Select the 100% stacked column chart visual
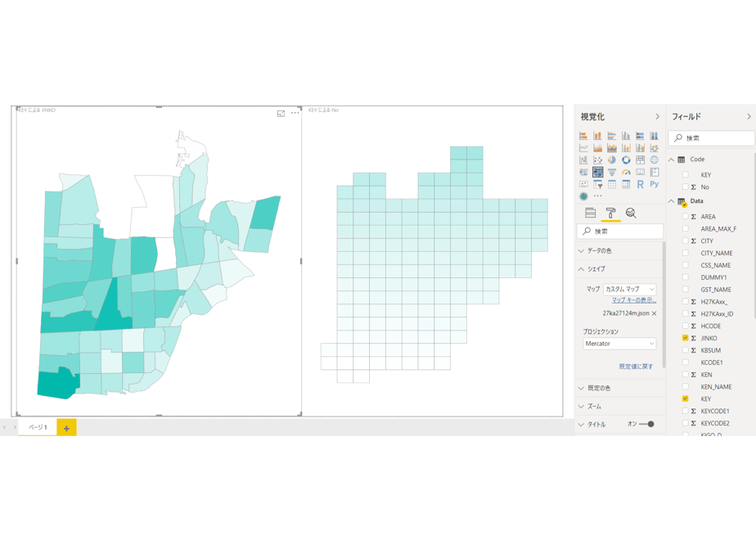This screenshot has height=540, width=756. (655, 136)
